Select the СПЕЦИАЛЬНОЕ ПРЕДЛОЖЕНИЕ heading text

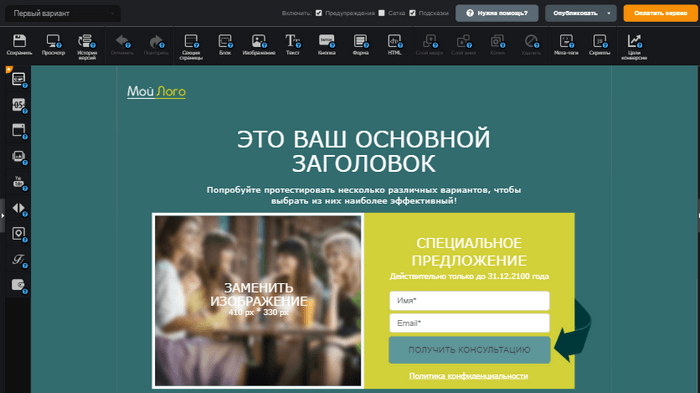469,252
